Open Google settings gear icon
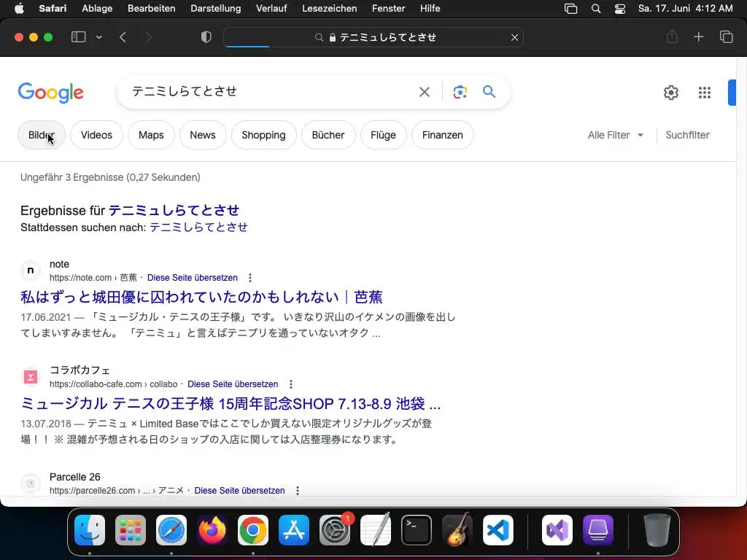The image size is (747, 560). (x=671, y=93)
